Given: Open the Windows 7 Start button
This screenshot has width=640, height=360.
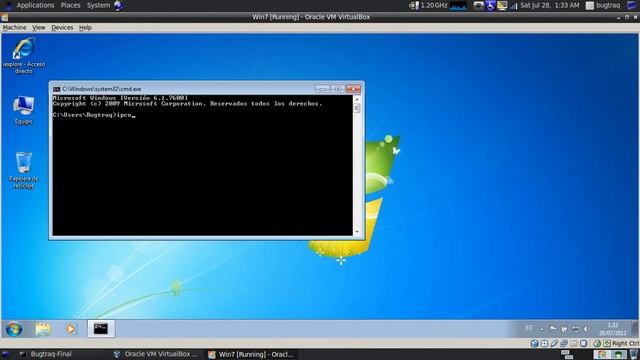Looking at the screenshot, I should (x=14, y=329).
